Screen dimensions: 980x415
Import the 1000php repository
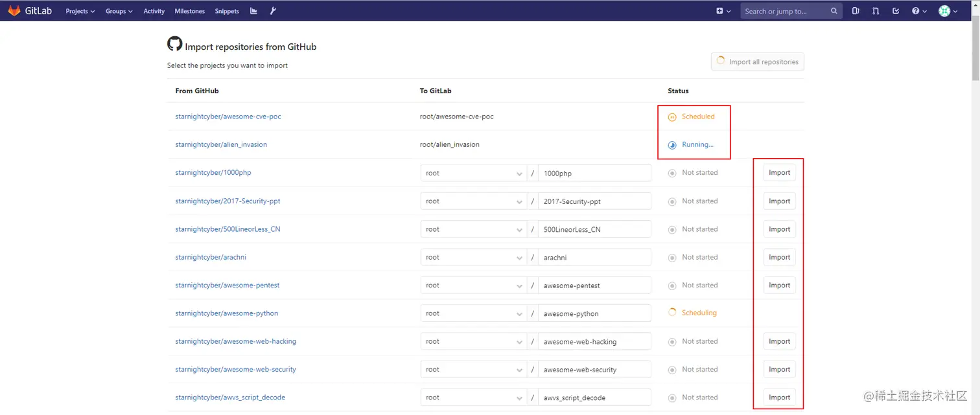click(x=779, y=173)
